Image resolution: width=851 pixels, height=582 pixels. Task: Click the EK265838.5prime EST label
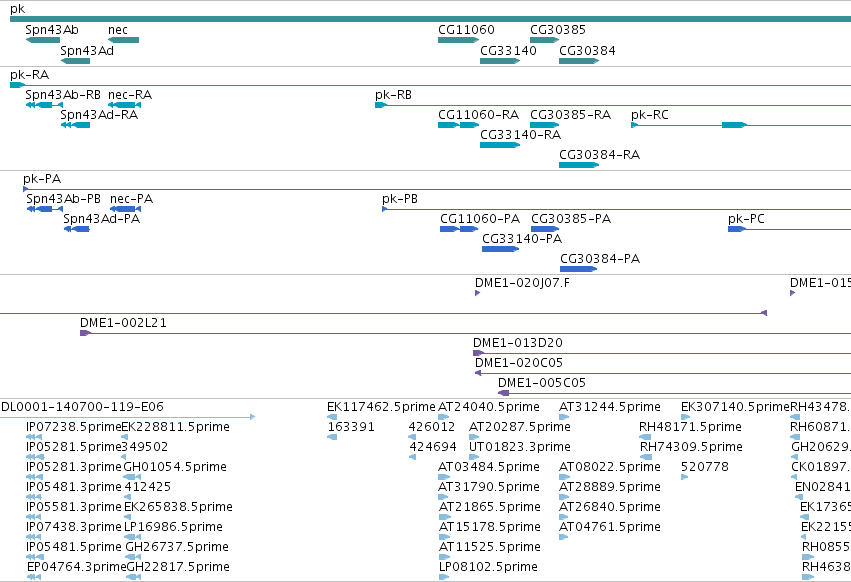179,507
